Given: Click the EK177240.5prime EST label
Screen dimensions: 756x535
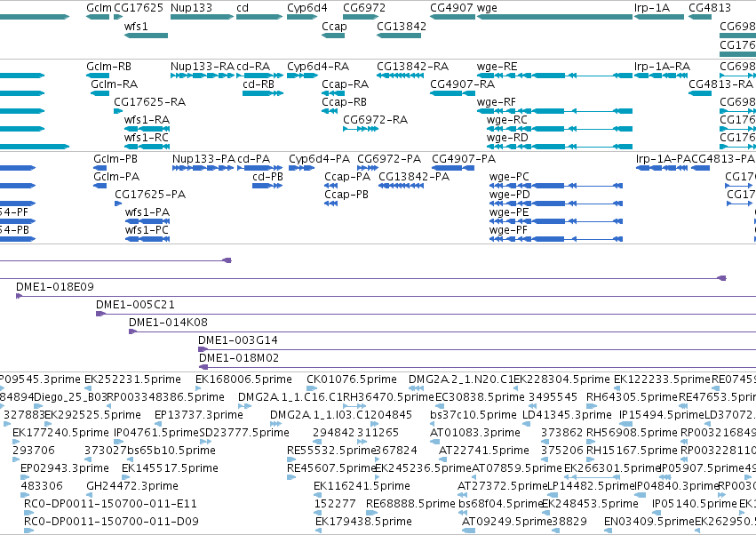Looking at the screenshot, I should [60, 433].
